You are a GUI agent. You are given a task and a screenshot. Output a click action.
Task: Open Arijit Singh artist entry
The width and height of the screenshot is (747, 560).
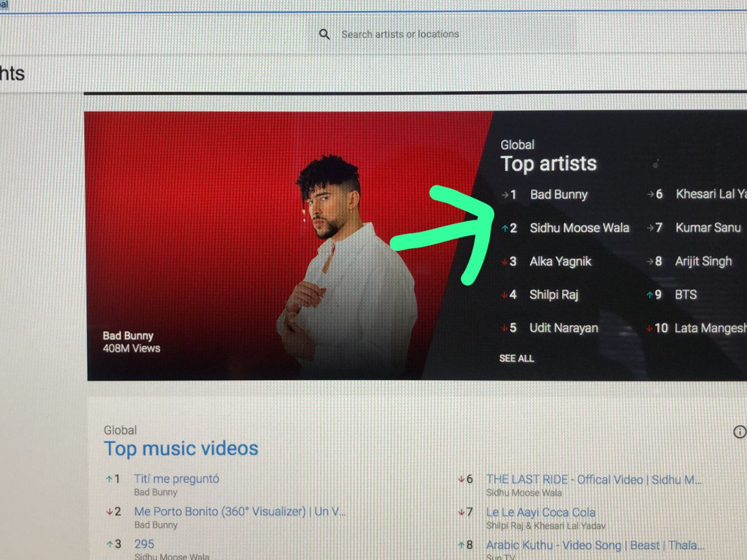click(703, 261)
